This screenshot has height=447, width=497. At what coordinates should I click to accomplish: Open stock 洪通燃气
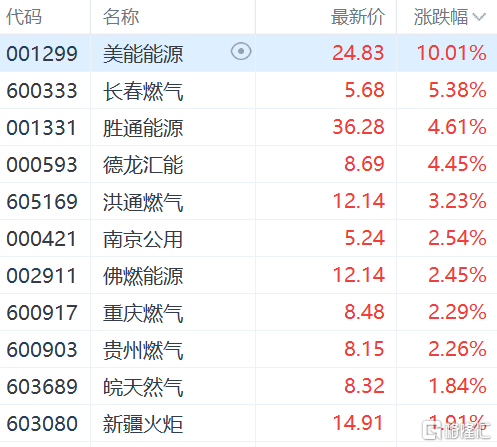143,202
